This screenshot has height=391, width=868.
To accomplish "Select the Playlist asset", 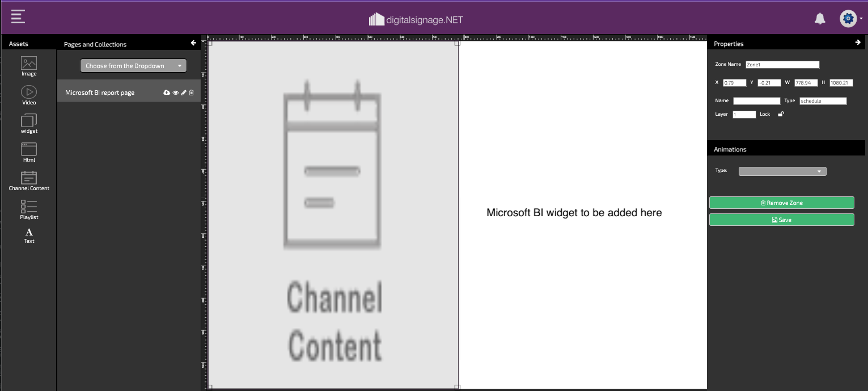I will pyautogui.click(x=29, y=210).
